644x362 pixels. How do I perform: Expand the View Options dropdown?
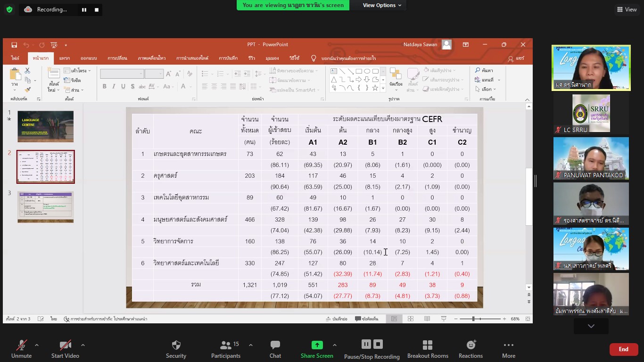click(x=382, y=5)
